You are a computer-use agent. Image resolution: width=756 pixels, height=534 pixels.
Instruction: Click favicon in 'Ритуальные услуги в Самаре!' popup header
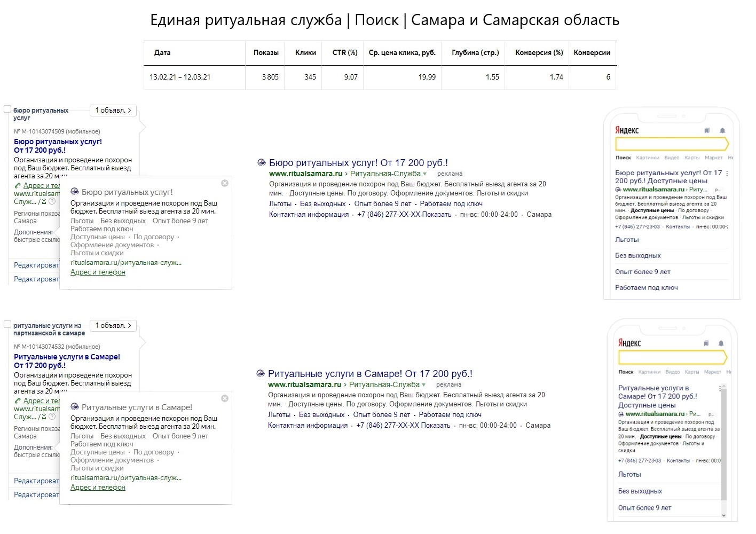point(75,407)
